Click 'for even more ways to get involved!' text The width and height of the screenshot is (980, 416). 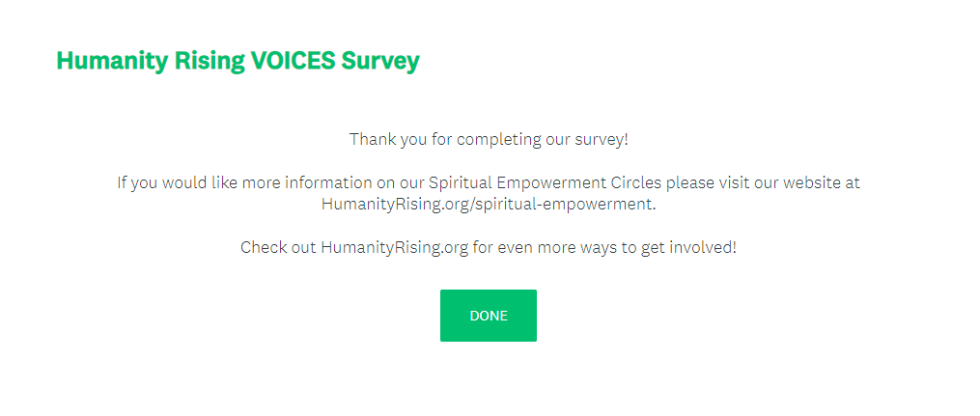click(x=604, y=247)
